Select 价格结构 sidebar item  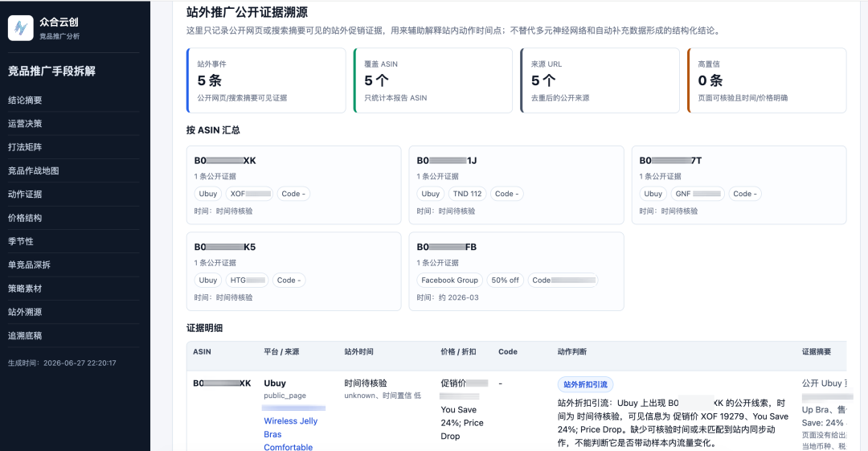[25, 218]
